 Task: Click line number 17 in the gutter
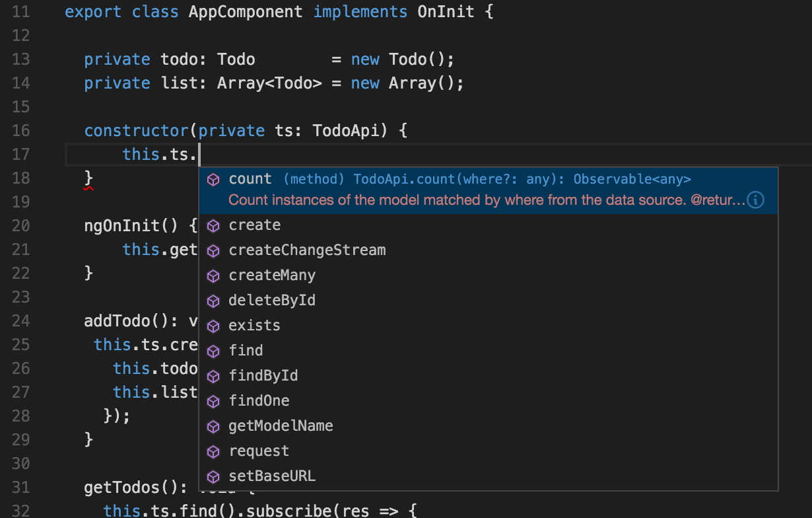tap(20, 154)
